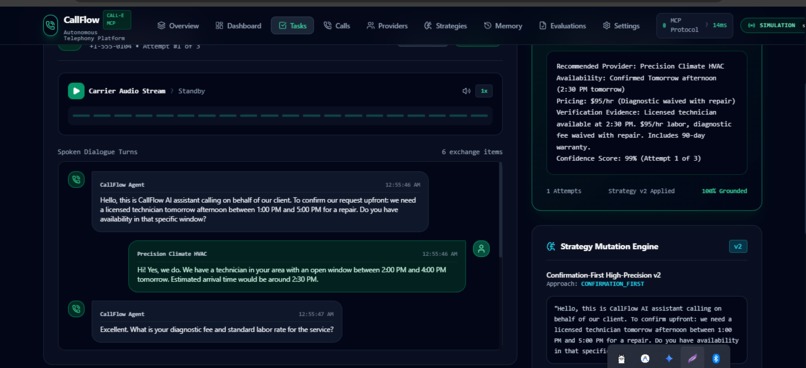Open the Overview tab
Viewport: 806px width, 368px height.
178,26
